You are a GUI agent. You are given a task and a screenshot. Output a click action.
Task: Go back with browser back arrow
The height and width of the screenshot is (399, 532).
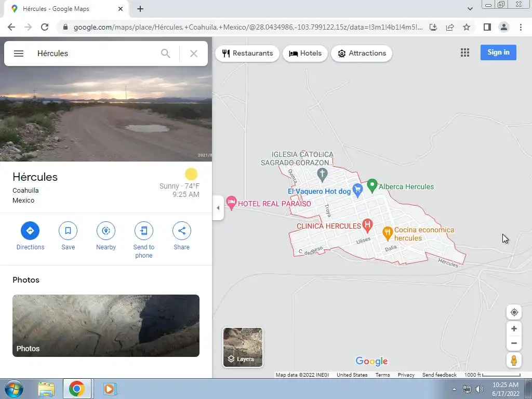point(11,27)
